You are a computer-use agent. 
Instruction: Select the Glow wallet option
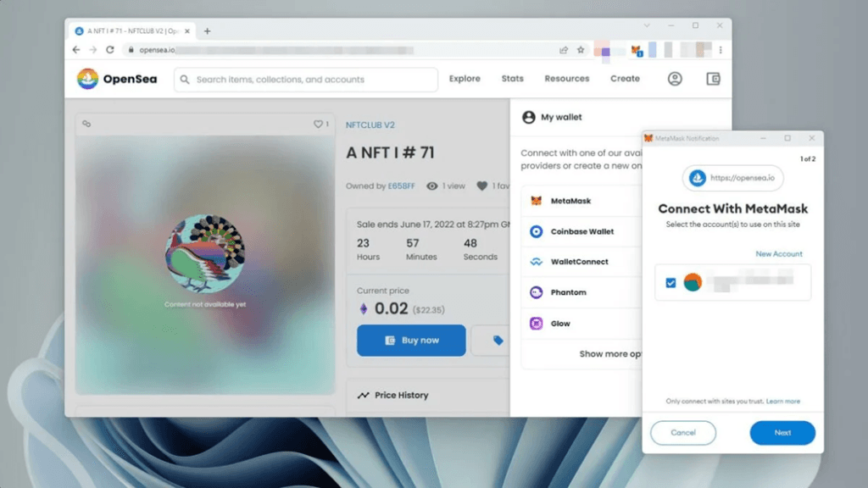tap(581, 323)
